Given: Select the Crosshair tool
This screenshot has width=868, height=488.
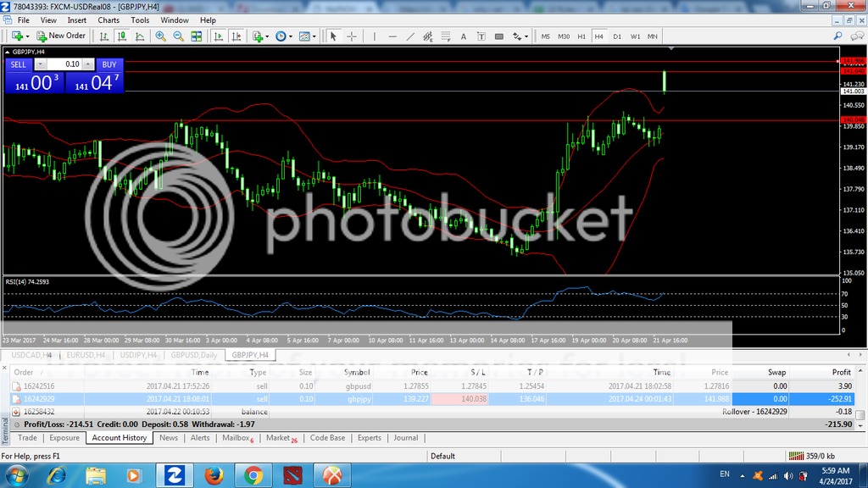Looking at the screenshot, I should coord(352,36).
